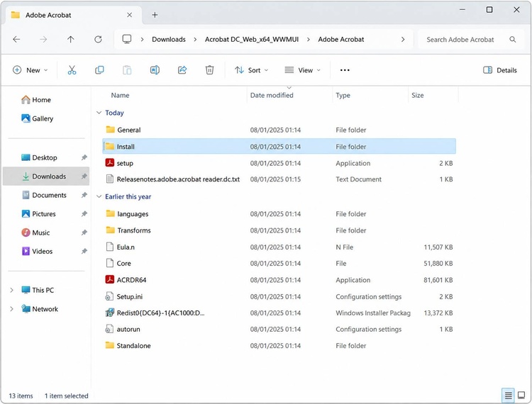Screen dimensions: 532x404
Task: Open the Sort dropdown
Action: pyautogui.click(x=251, y=70)
